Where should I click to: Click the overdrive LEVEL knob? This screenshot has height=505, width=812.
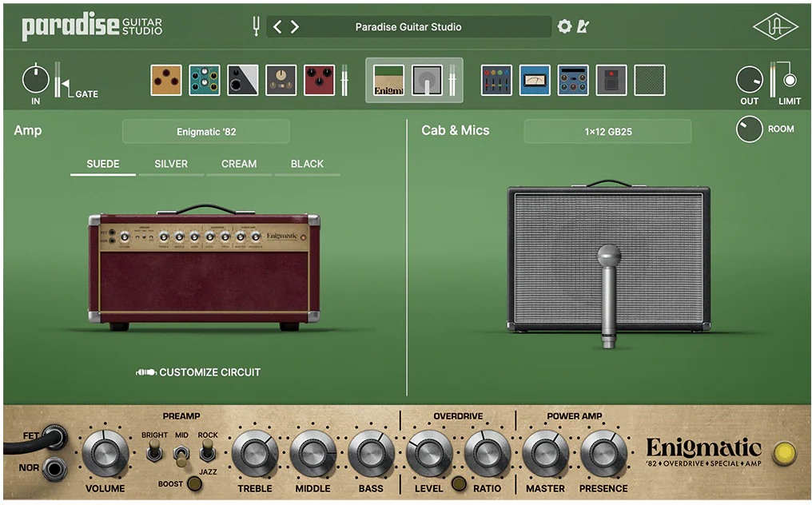click(429, 454)
